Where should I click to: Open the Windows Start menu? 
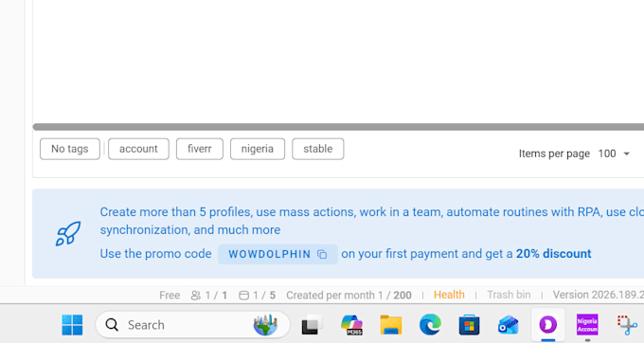coord(72,325)
